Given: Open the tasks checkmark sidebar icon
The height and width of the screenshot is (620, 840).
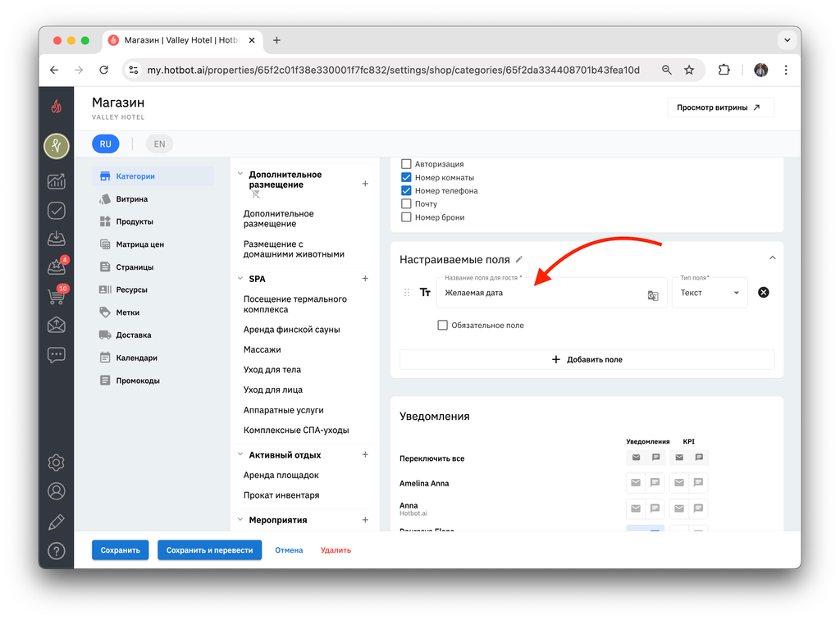Looking at the screenshot, I should pyautogui.click(x=57, y=211).
